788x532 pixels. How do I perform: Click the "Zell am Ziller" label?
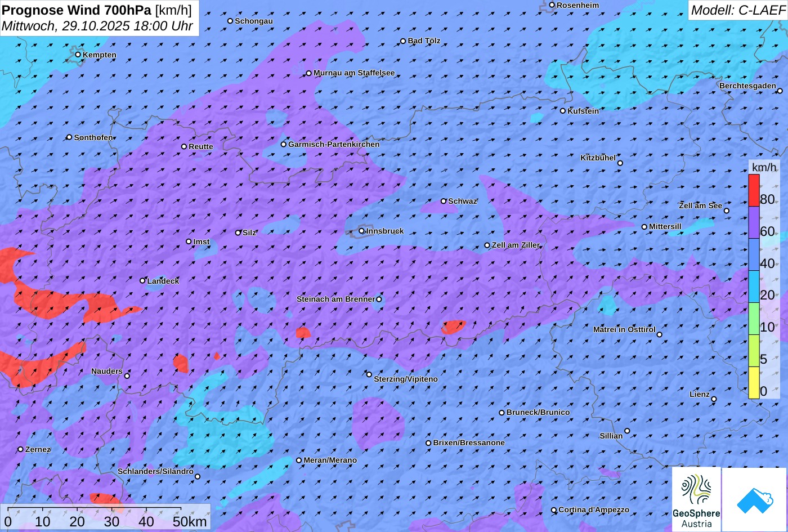coord(516,245)
